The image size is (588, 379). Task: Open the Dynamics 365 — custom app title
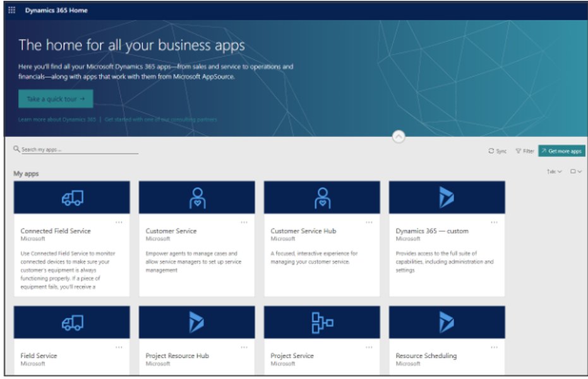point(432,231)
